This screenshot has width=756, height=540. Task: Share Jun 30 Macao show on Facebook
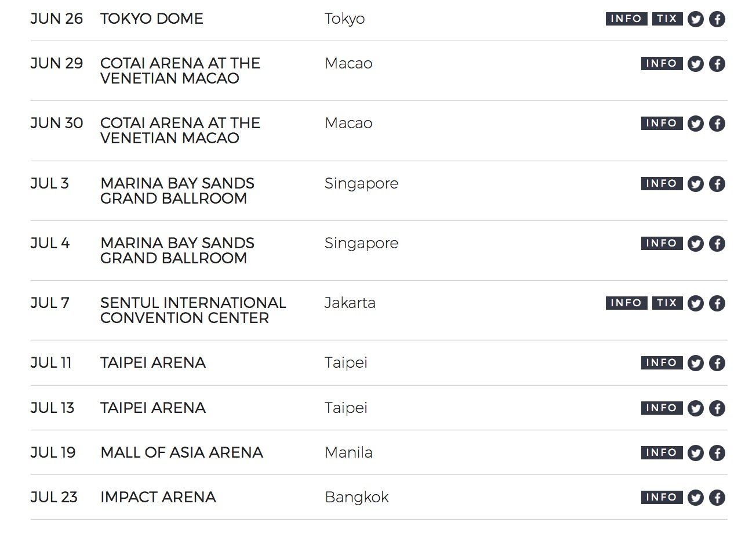717,124
